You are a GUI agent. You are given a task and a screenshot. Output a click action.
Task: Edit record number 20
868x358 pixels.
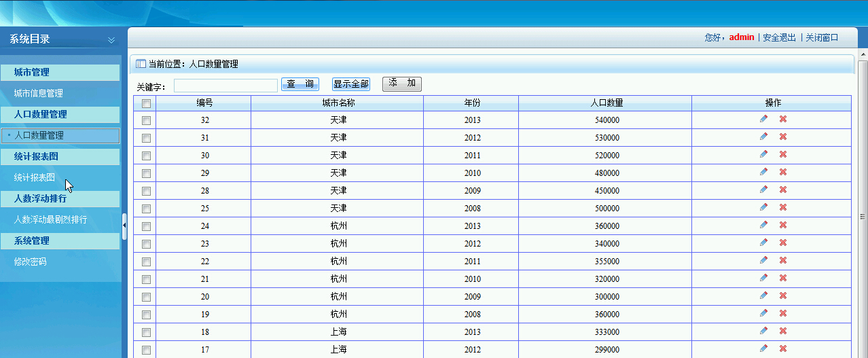tap(763, 296)
